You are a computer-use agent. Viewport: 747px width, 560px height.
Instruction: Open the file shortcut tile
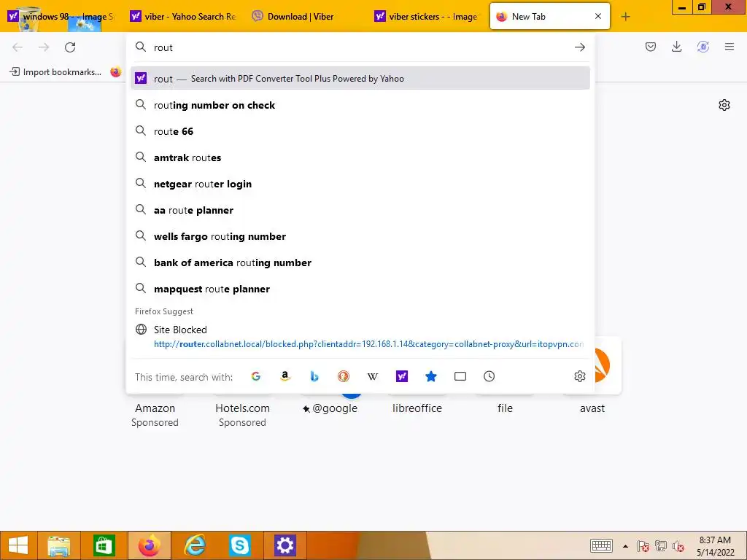pyautogui.click(x=505, y=408)
